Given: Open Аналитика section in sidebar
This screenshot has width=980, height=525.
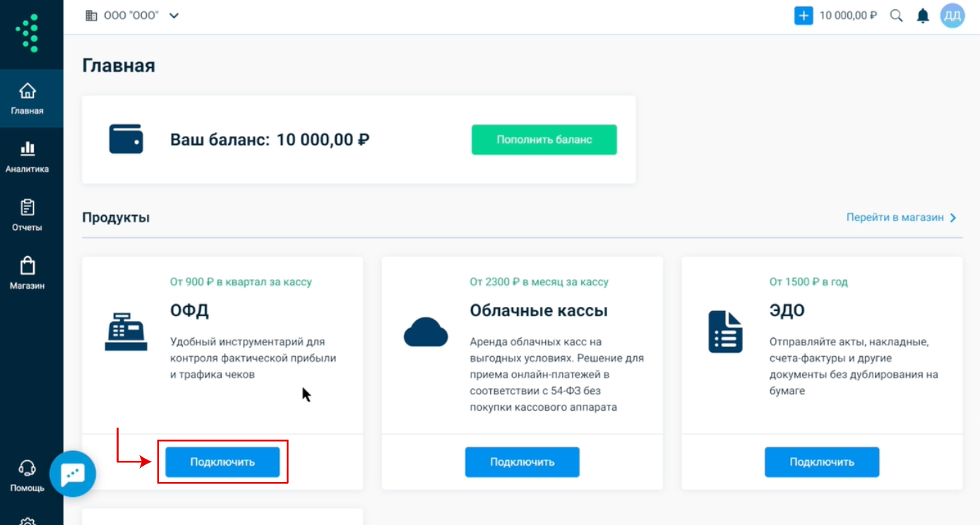Looking at the screenshot, I should pyautogui.click(x=28, y=157).
